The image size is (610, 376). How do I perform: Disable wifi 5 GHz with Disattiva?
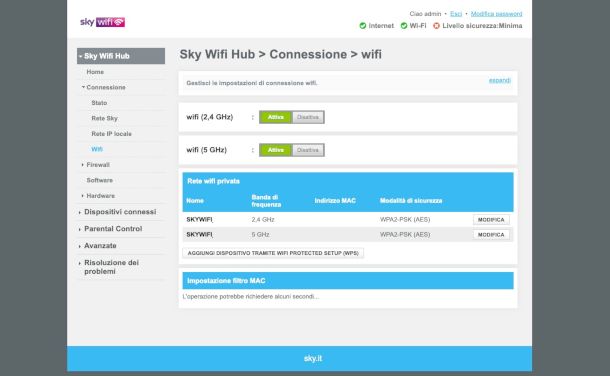308,150
